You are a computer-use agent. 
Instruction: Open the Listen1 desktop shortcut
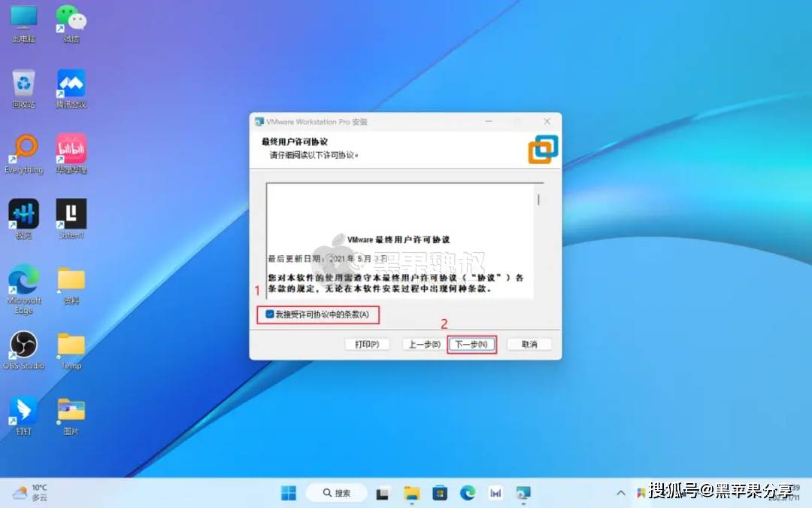(x=71, y=220)
